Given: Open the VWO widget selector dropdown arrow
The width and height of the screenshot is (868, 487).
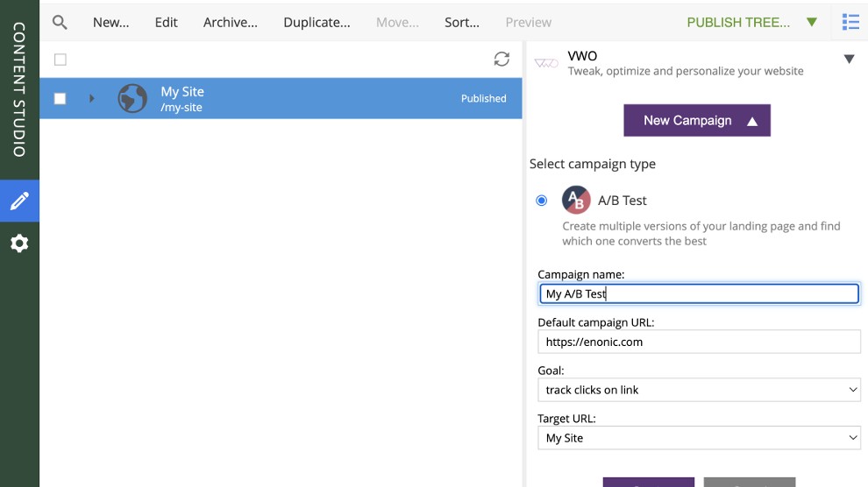Looking at the screenshot, I should [x=849, y=59].
